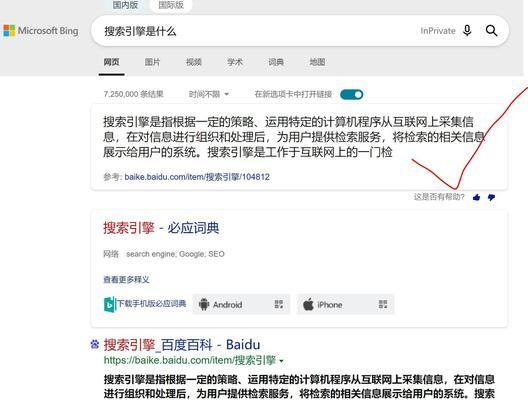Open the 搜索引擎_百度百科 - Baidu result
The height and width of the screenshot is (400, 528).
coord(182,344)
